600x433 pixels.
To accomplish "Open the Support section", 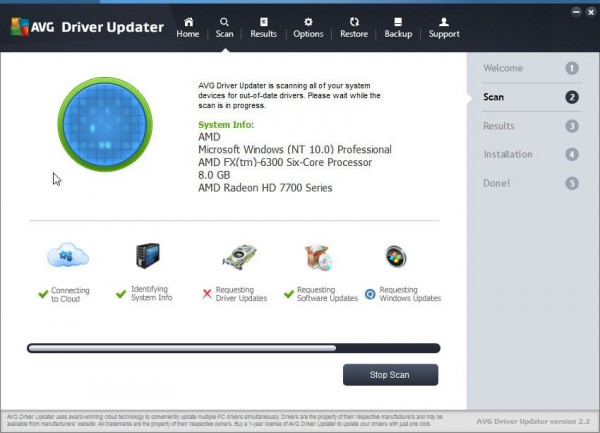I will tap(444, 28).
